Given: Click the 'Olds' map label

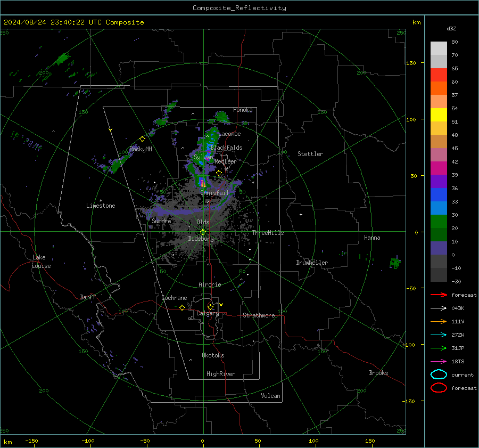Looking at the screenshot, I should tap(203, 222).
